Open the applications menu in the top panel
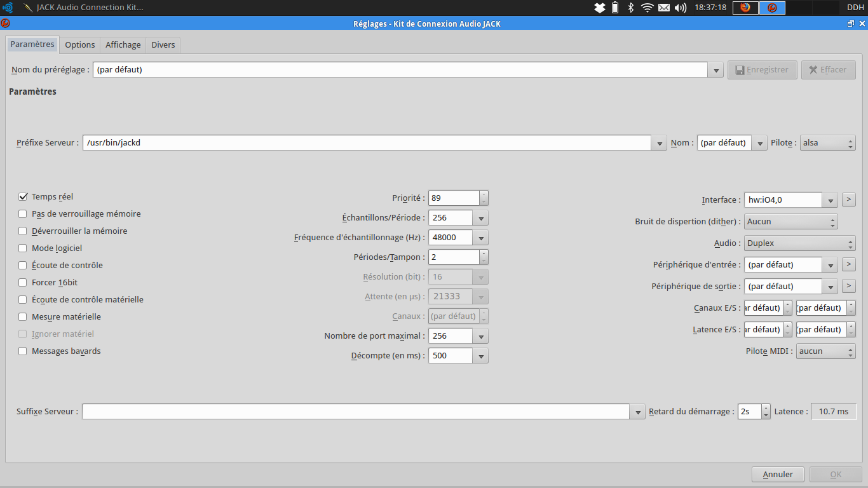The width and height of the screenshot is (868, 488). pos(8,8)
